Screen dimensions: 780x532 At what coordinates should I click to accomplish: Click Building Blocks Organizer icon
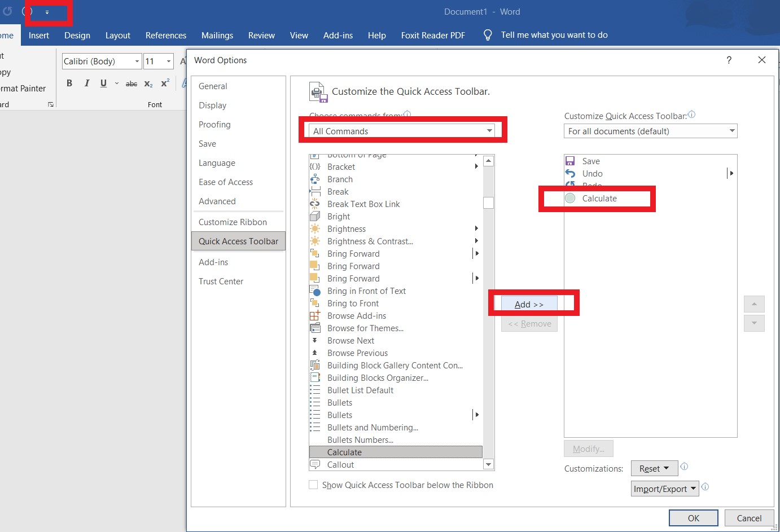click(x=315, y=377)
